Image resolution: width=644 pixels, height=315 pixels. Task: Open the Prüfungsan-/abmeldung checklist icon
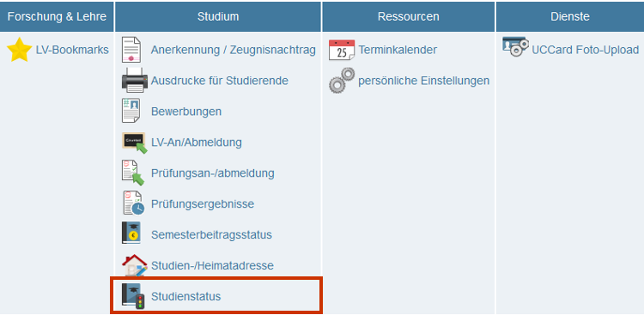pyautogui.click(x=133, y=173)
